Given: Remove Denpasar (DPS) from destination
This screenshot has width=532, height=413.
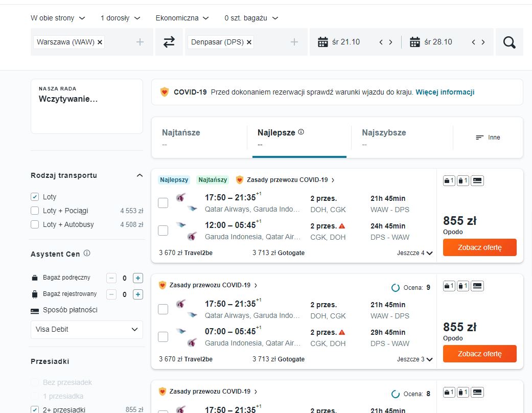Looking at the screenshot, I should pyautogui.click(x=249, y=42).
